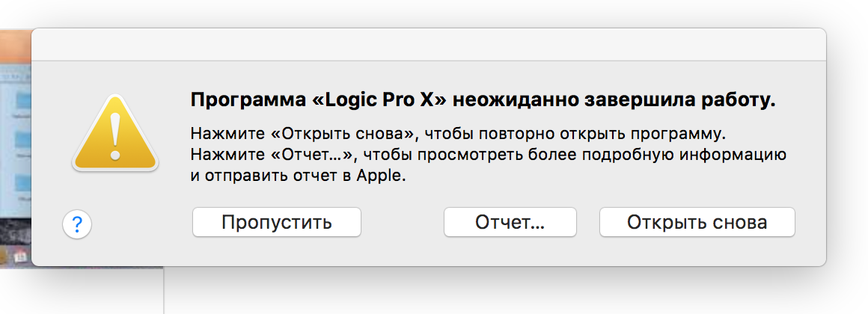Open the crash report with «Отчет…»
This screenshot has height=314, width=868.
pyautogui.click(x=510, y=223)
